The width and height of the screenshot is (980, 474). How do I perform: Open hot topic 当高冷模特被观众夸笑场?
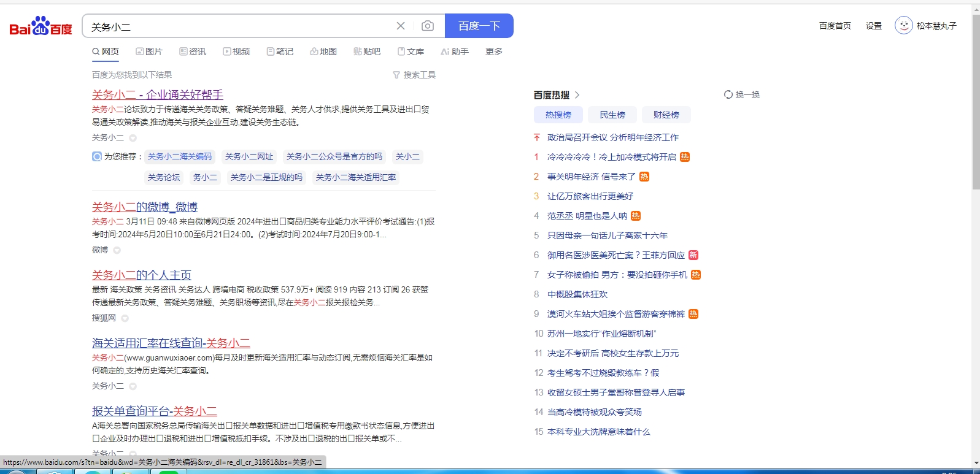[x=595, y=412]
